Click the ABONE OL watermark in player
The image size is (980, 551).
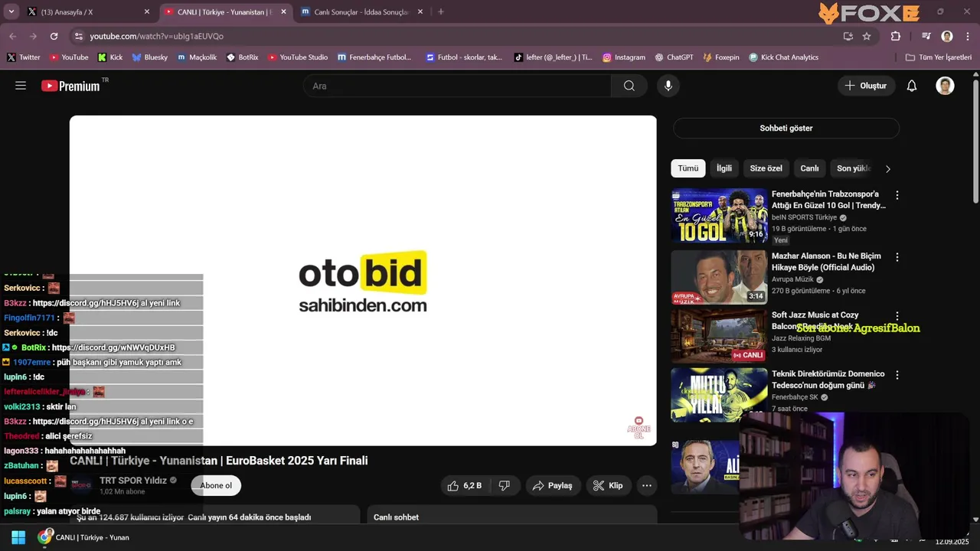[x=639, y=427]
